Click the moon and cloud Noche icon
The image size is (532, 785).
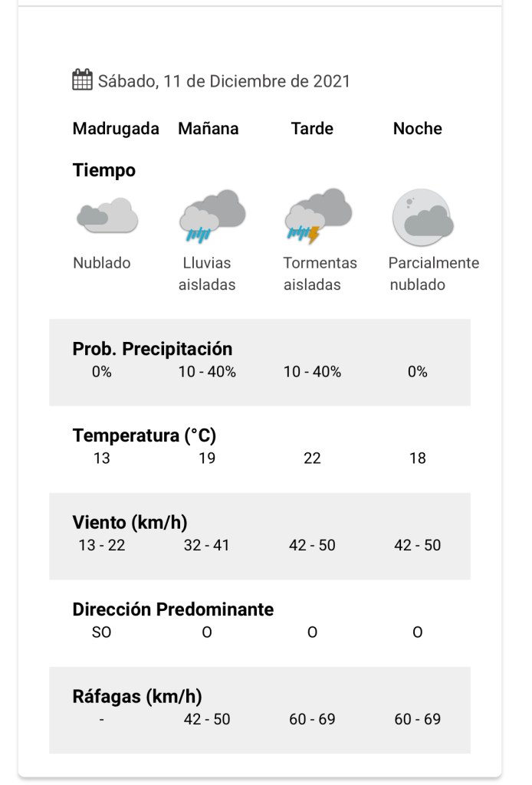pos(422,215)
